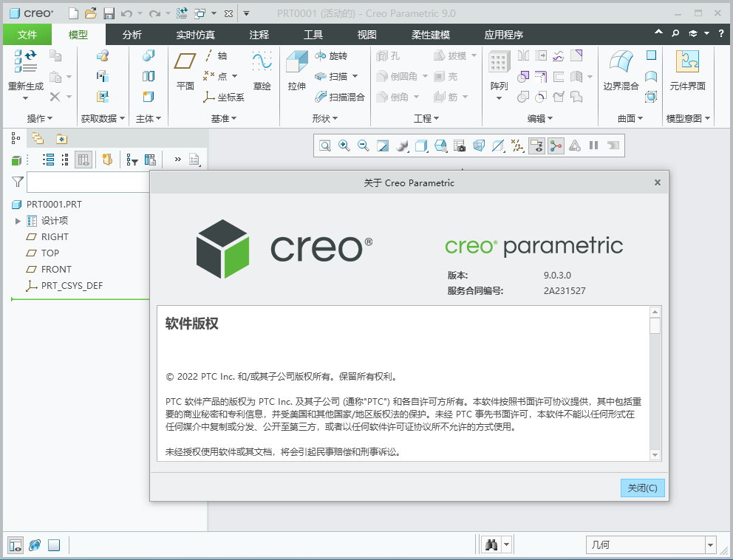This screenshot has height=560, width=733.
Task: Switch to the 实时仿真 tab
Action: point(195,35)
